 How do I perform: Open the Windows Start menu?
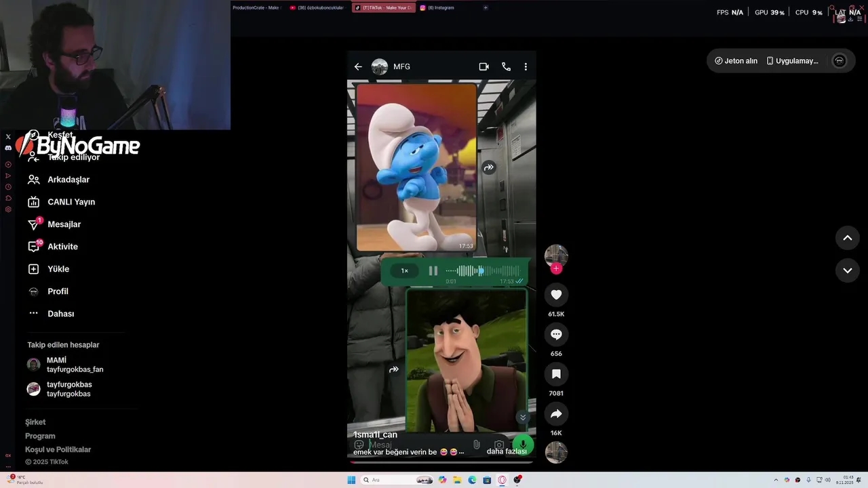(x=351, y=480)
